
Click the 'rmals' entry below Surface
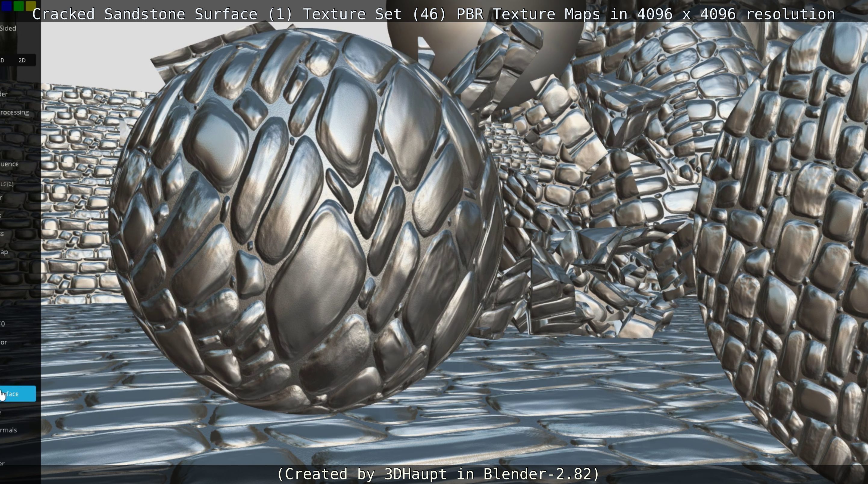tap(9, 430)
